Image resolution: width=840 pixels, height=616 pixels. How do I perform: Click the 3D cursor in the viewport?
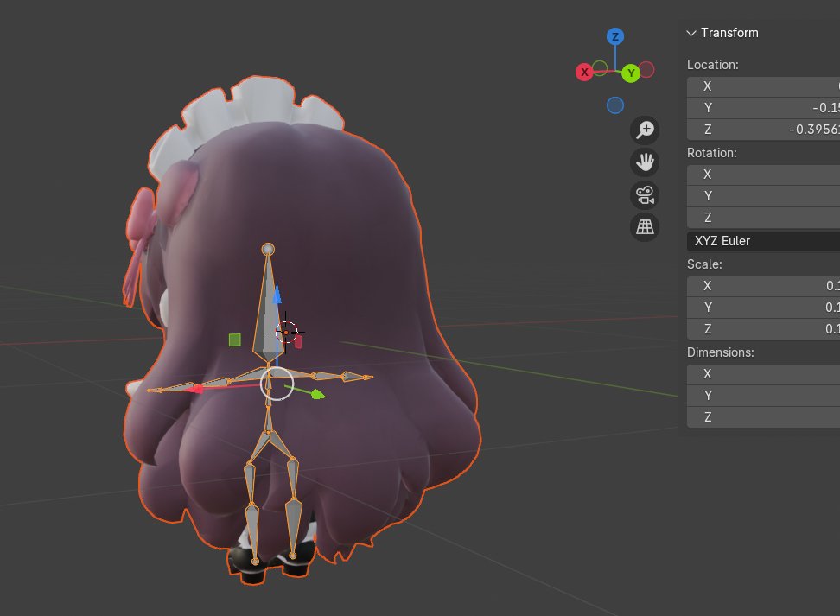pos(286,333)
